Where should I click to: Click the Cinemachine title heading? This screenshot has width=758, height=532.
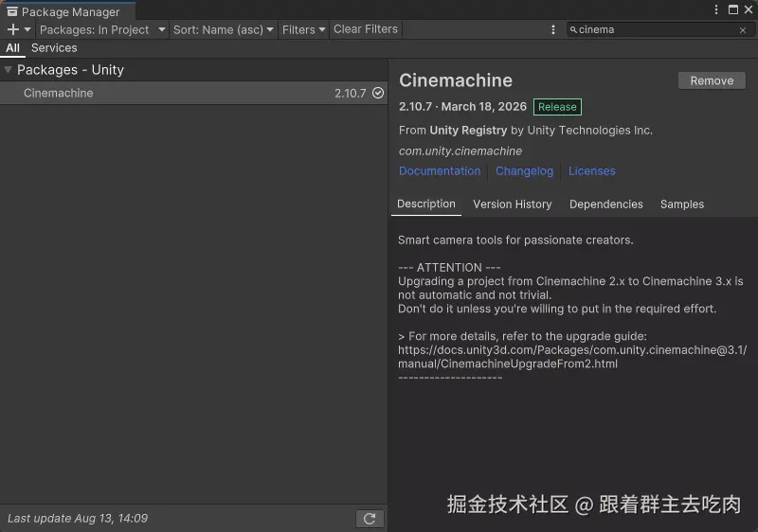tap(456, 80)
